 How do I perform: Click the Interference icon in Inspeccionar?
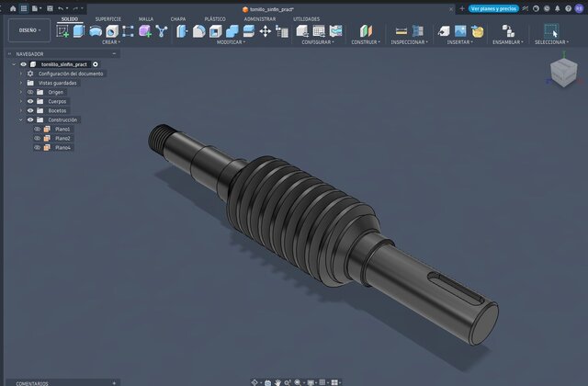coord(418,31)
